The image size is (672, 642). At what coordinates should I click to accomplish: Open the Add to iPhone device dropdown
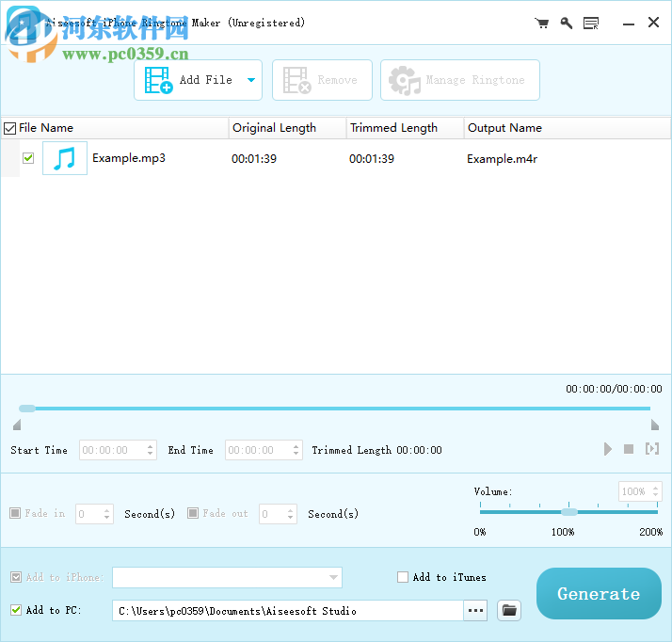coord(227,577)
